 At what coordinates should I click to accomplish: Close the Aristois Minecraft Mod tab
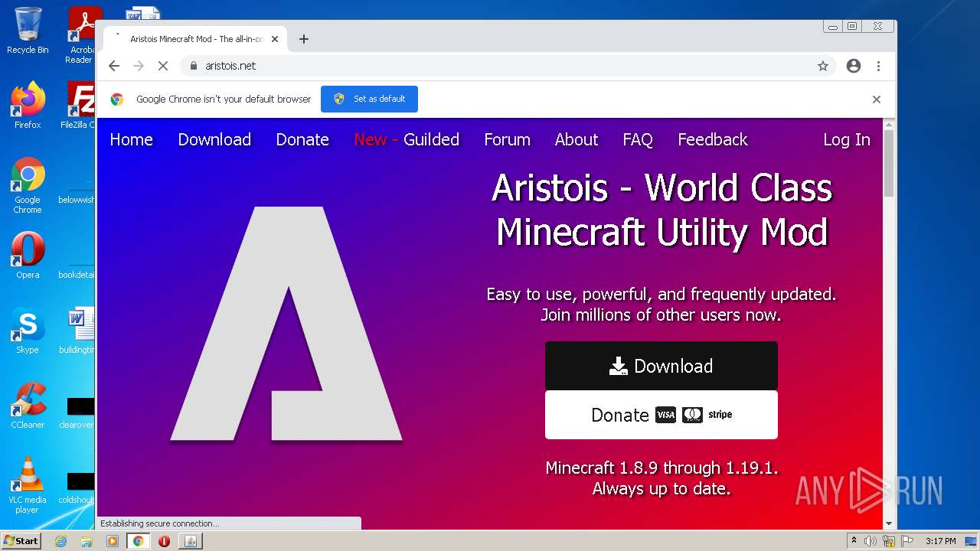[x=275, y=39]
